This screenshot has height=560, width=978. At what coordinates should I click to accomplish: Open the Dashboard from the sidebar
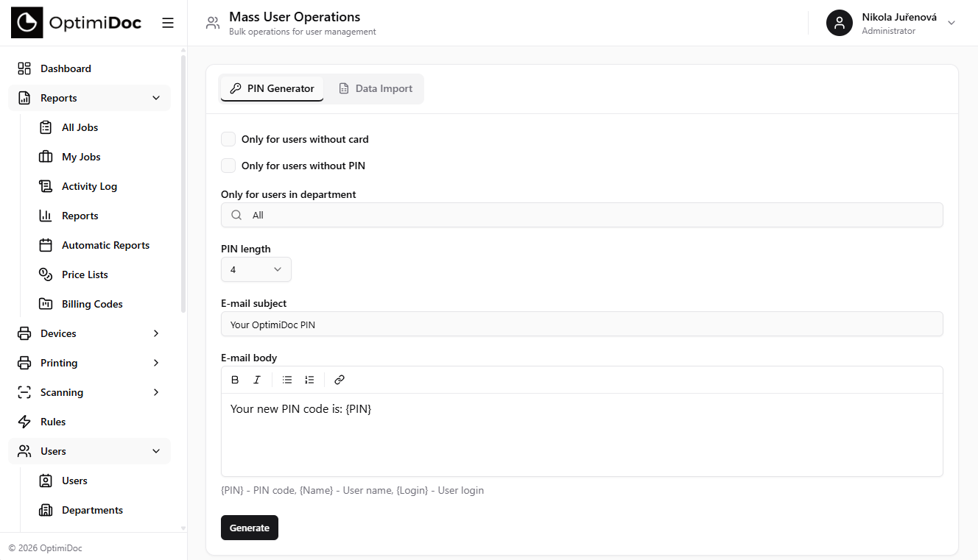pos(89,68)
